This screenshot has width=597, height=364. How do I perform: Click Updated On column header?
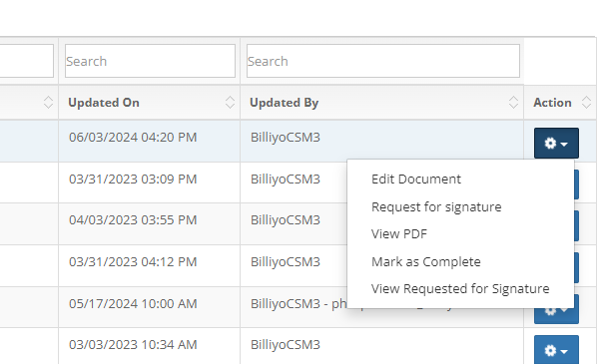pos(104,103)
